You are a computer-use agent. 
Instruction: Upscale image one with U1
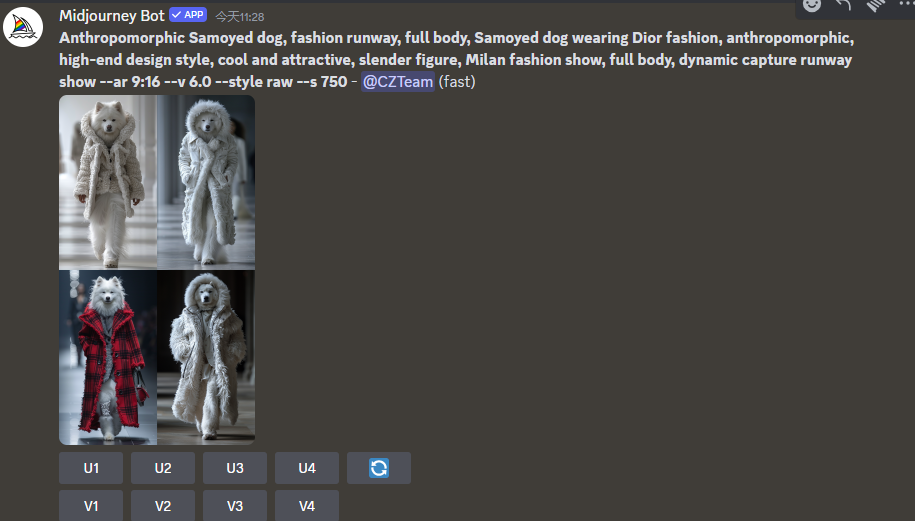[x=91, y=468]
